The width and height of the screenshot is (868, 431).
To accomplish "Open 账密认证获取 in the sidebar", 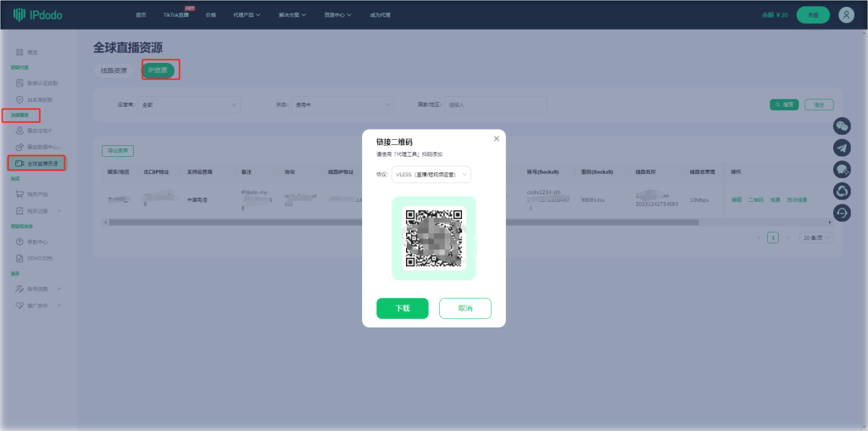I will pyautogui.click(x=36, y=83).
